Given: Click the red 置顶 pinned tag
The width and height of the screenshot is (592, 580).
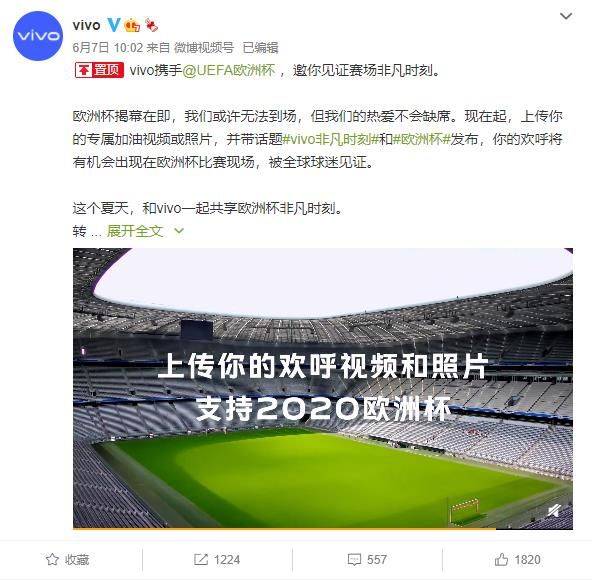Looking at the screenshot, I should click(99, 70).
